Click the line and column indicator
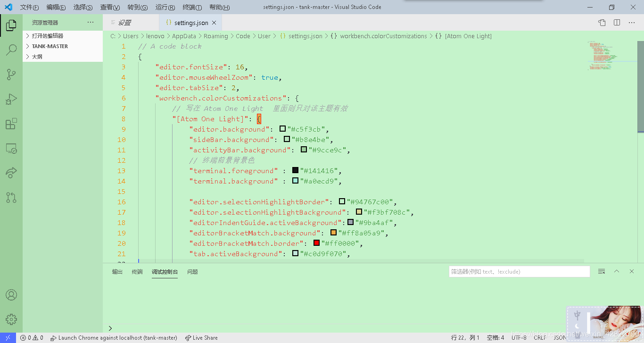 [x=465, y=338]
